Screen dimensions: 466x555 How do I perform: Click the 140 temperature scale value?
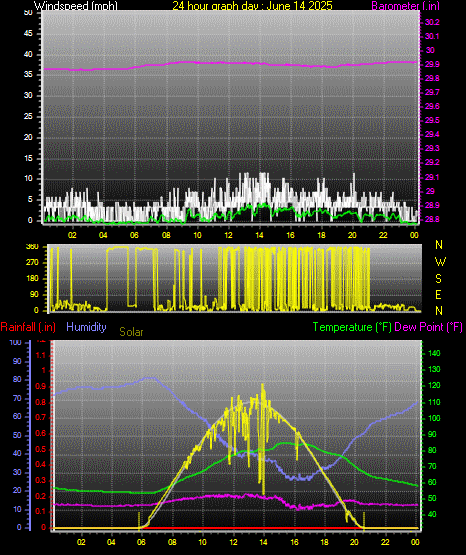click(434, 353)
